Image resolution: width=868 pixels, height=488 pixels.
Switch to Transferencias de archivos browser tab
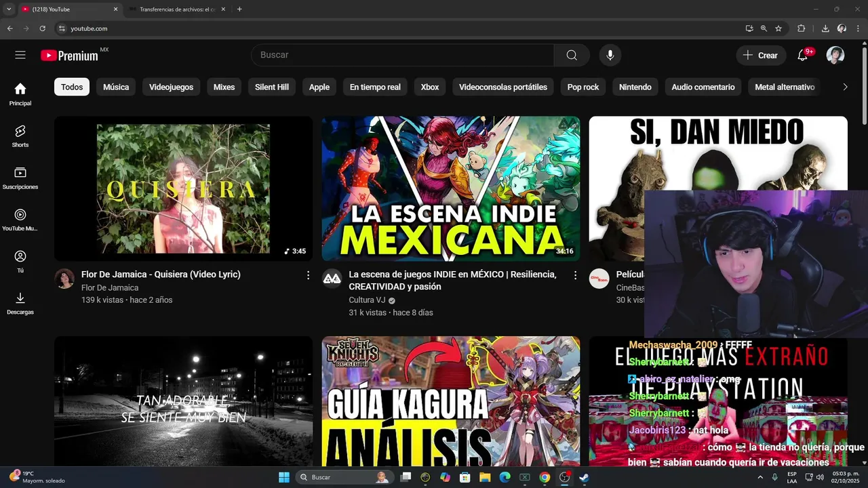coord(177,9)
